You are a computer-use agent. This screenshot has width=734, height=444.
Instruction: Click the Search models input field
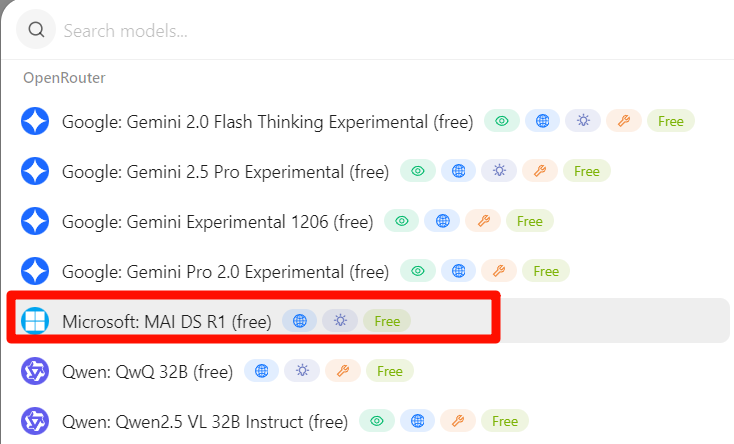coord(393,31)
